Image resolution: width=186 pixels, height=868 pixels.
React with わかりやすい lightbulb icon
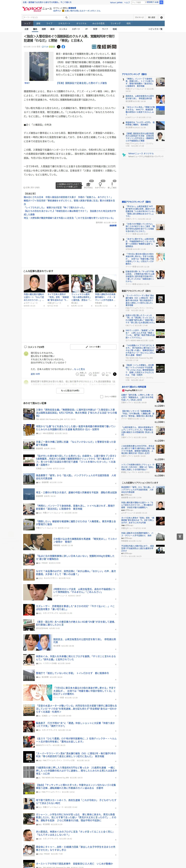point(100,184)
